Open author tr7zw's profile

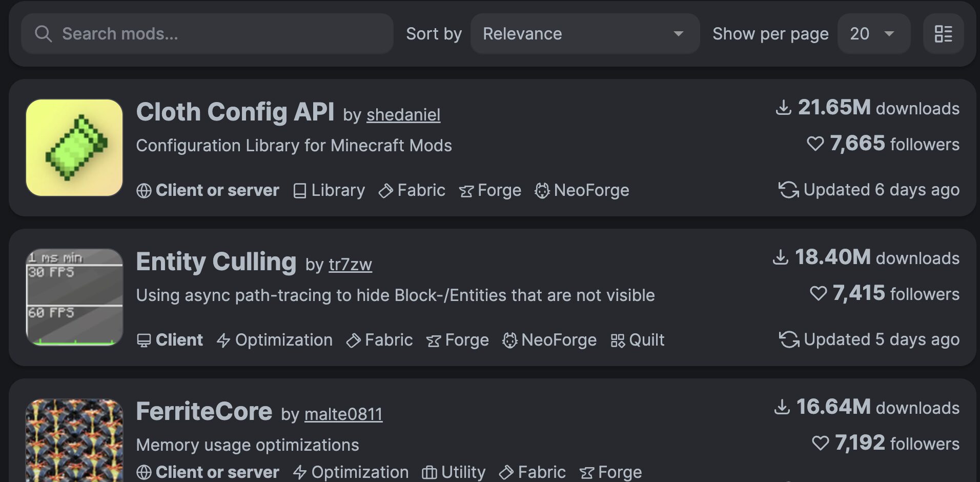350,265
